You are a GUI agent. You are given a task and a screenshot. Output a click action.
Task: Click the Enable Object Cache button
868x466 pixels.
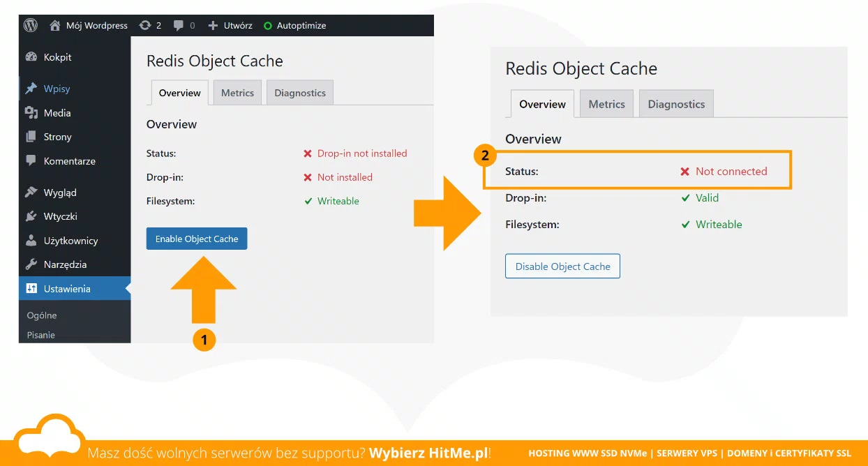(197, 239)
